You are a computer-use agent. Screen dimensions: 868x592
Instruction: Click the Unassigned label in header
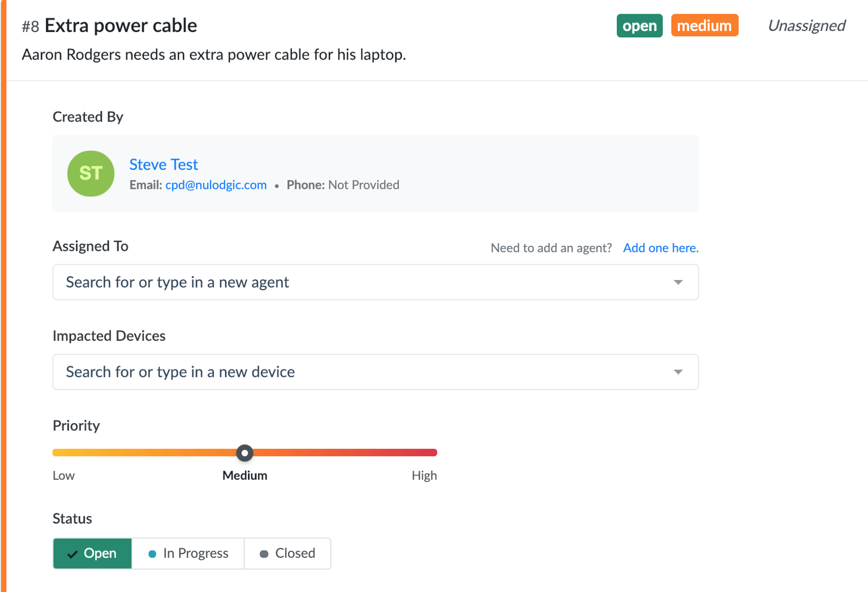(x=807, y=26)
